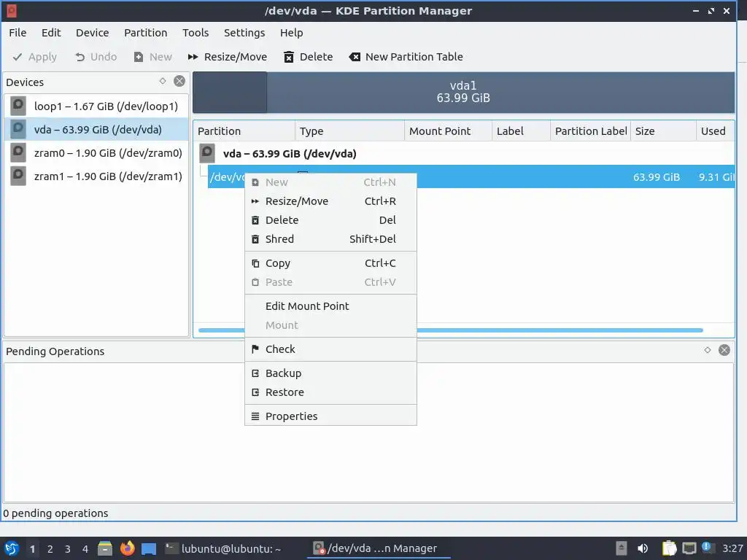Image resolution: width=747 pixels, height=560 pixels.
Task: Choose Backup in the context menu
Action: point(330,373)
